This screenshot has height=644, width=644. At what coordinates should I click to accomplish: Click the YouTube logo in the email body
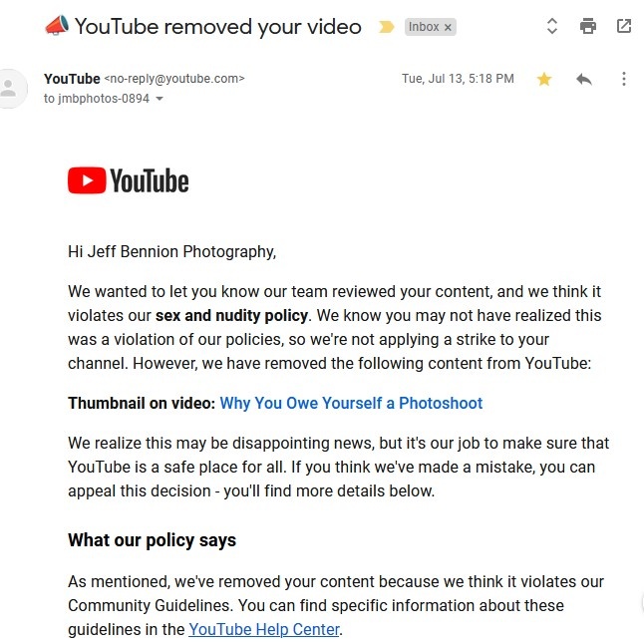coord(129,180)
